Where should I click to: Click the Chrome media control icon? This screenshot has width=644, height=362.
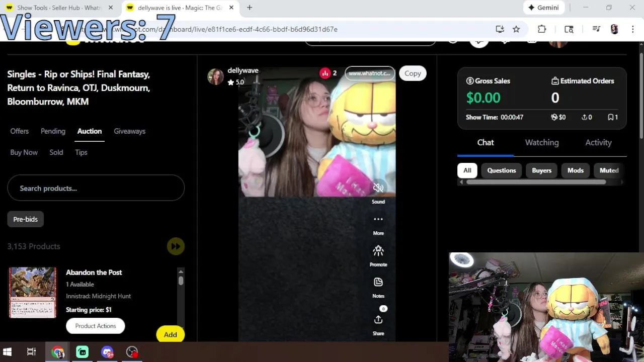click(x=596, y=29)
